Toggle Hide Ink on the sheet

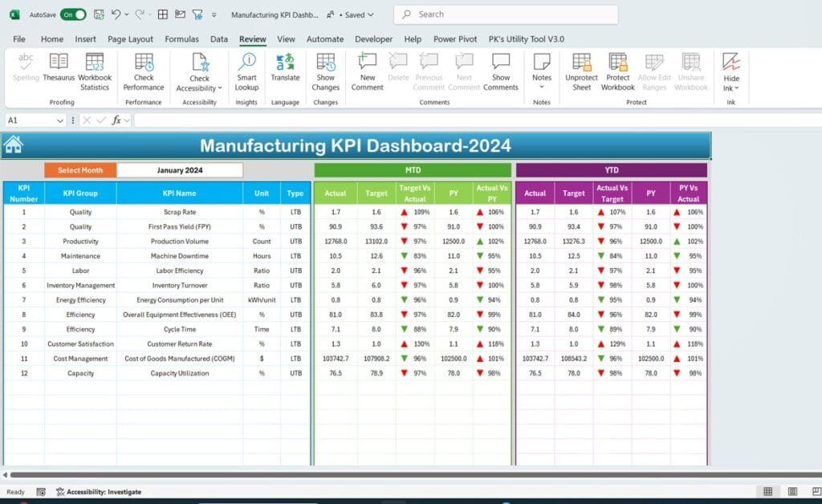[x=731, y=71]
